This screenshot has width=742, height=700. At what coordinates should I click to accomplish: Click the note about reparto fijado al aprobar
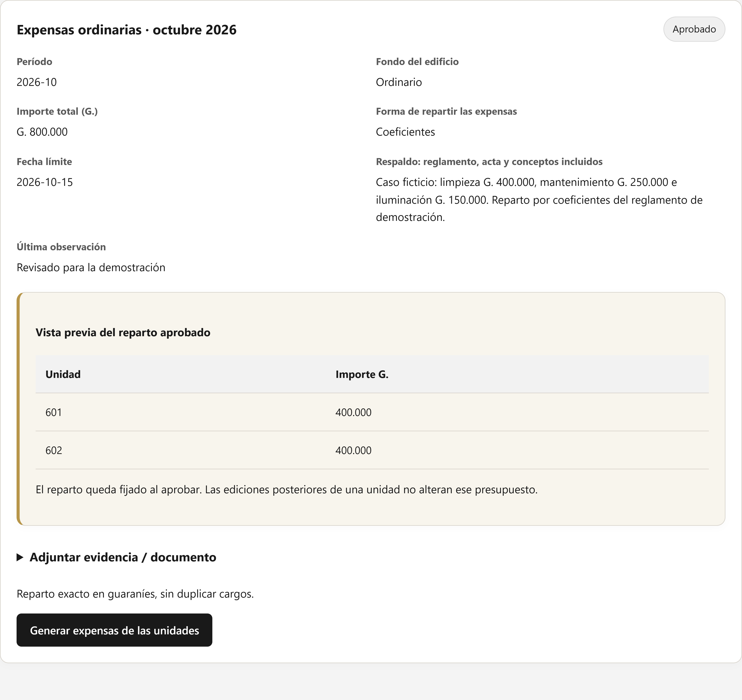coord(287,490)
